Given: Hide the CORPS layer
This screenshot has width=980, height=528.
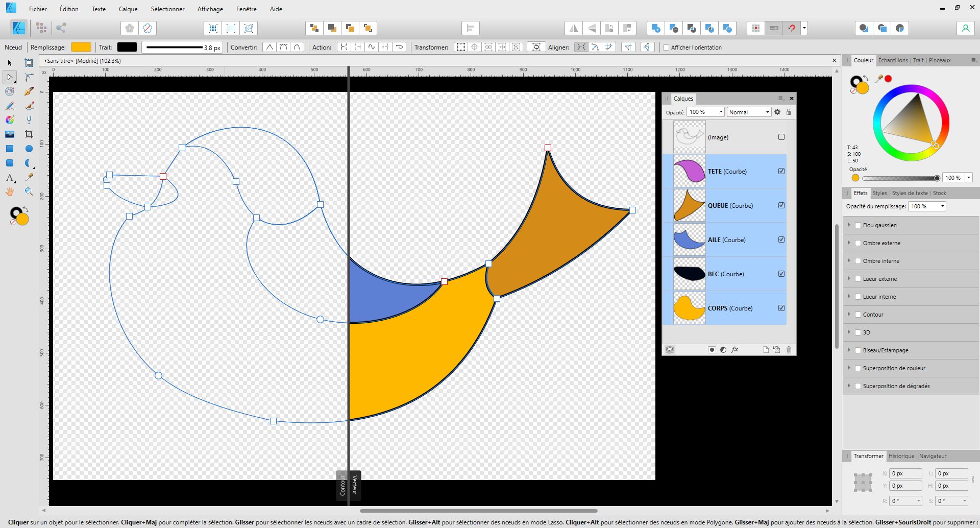Looking at the screenshot, I should (781, 308).
